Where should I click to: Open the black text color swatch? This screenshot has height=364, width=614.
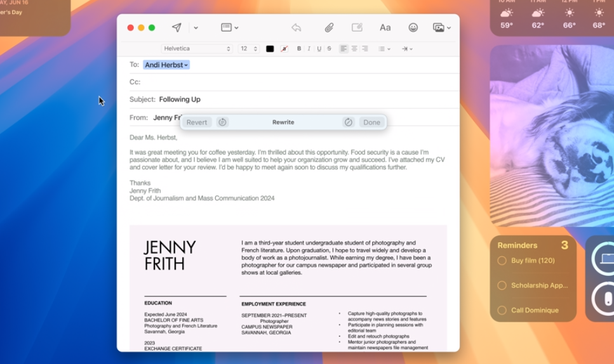click(x=270, y=48)
